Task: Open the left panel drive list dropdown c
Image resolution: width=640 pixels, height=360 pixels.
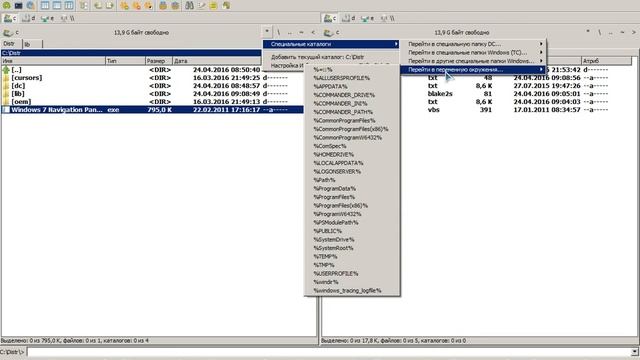Action: tap(11, 32)
